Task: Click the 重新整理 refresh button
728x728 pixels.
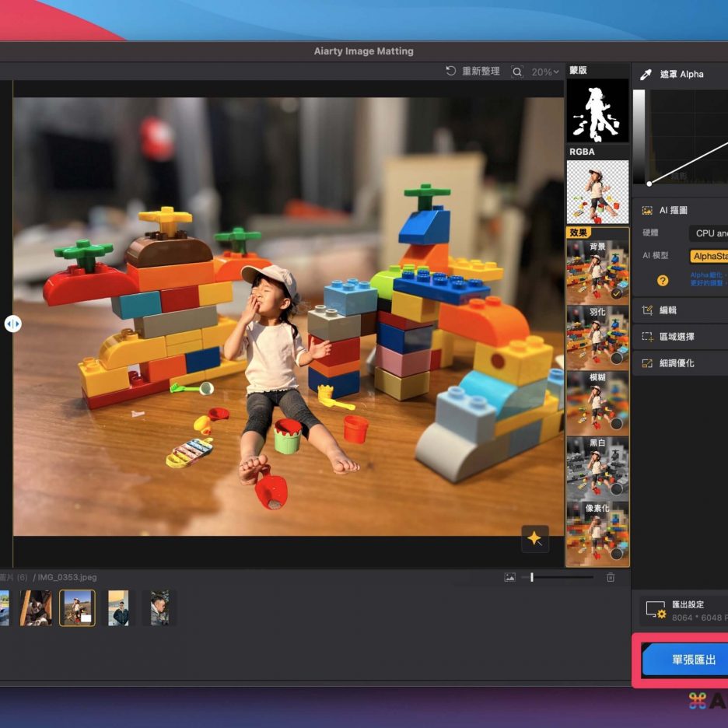Action: click(473, 71)
